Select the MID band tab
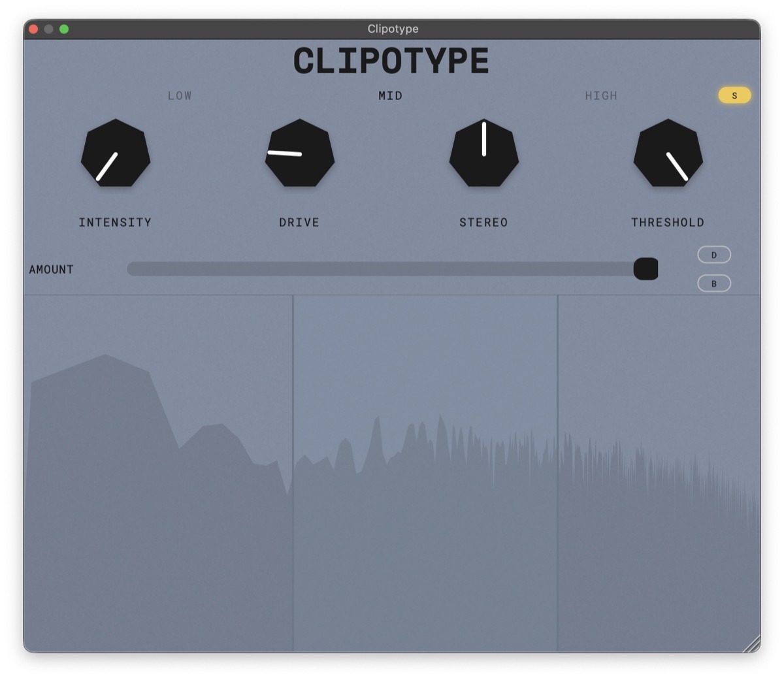This screenshot has height=680, width=784. [391, 95]
